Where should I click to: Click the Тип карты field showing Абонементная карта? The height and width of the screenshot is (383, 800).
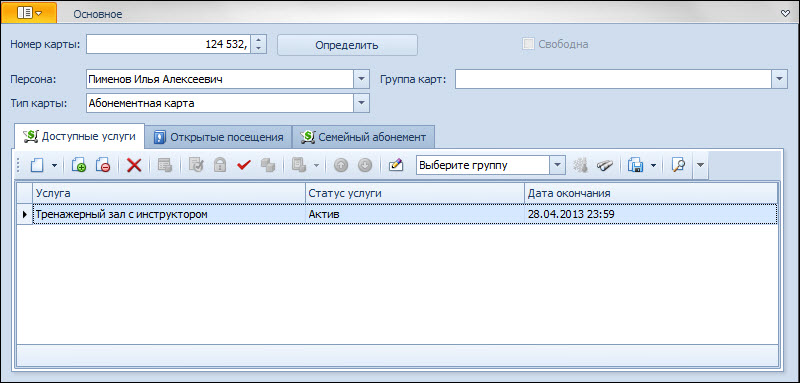220,103
